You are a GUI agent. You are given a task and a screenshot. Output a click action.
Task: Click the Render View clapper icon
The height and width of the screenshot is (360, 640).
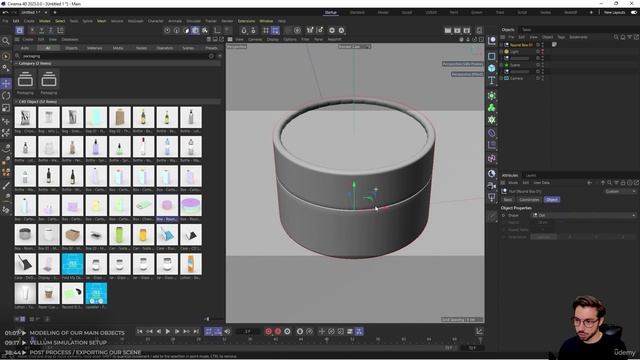point(448,30)
